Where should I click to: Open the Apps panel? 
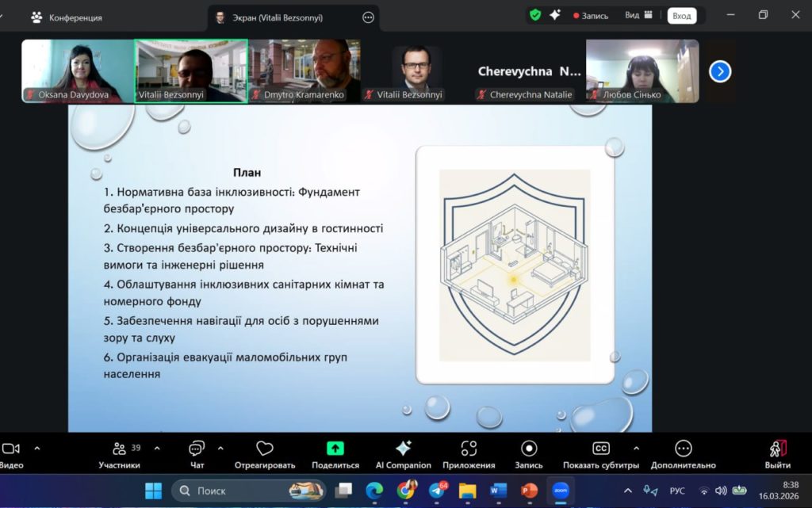tap(469, 454)
